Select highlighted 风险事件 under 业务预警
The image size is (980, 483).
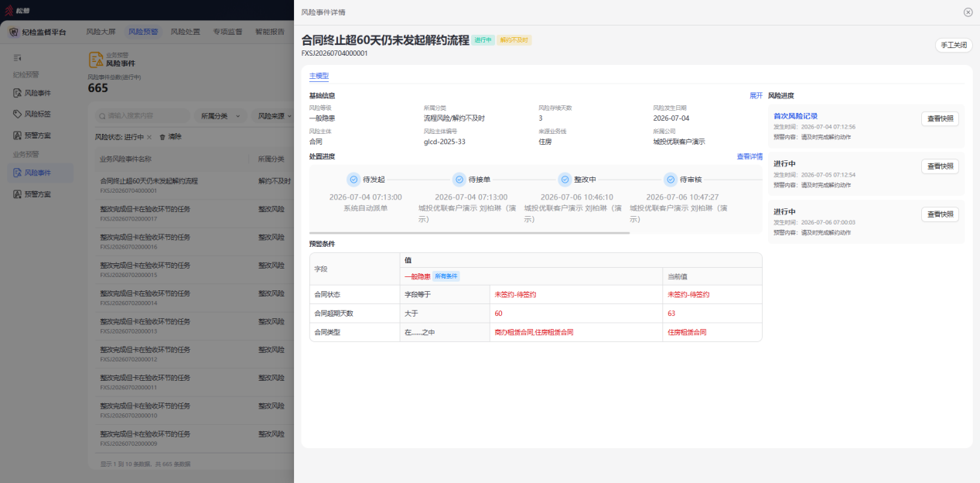pos(37,173)
